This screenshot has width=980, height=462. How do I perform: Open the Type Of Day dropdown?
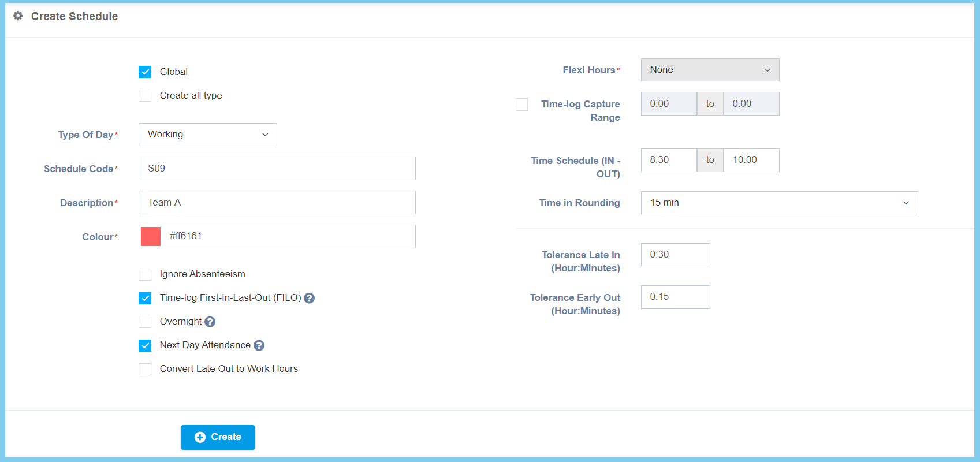pos(207,135)
